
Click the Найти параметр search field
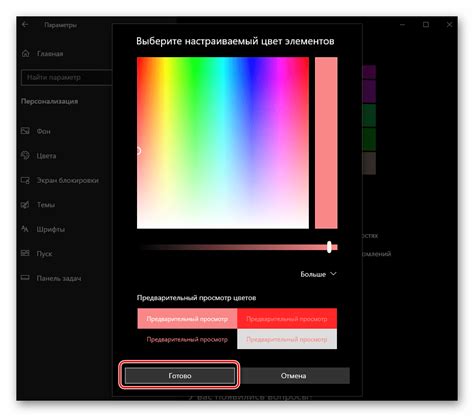(x=66, y=77)
